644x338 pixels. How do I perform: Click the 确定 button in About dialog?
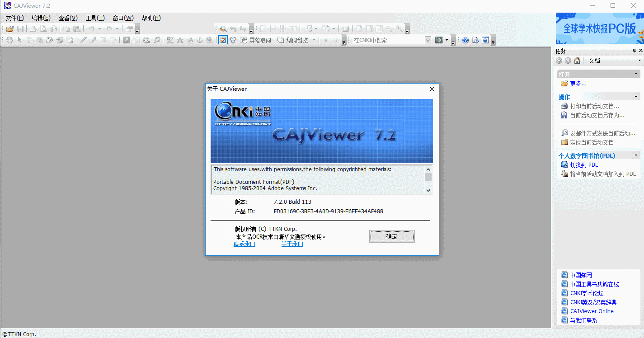pos(392,236)
